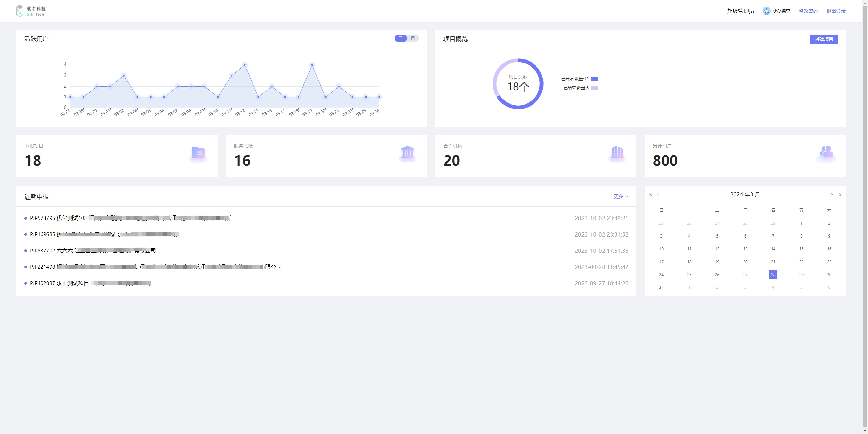Open 合作机构 card showing 20
This screenshot has height=434, width=868.
pyautogui.click(x=536, y=156)
